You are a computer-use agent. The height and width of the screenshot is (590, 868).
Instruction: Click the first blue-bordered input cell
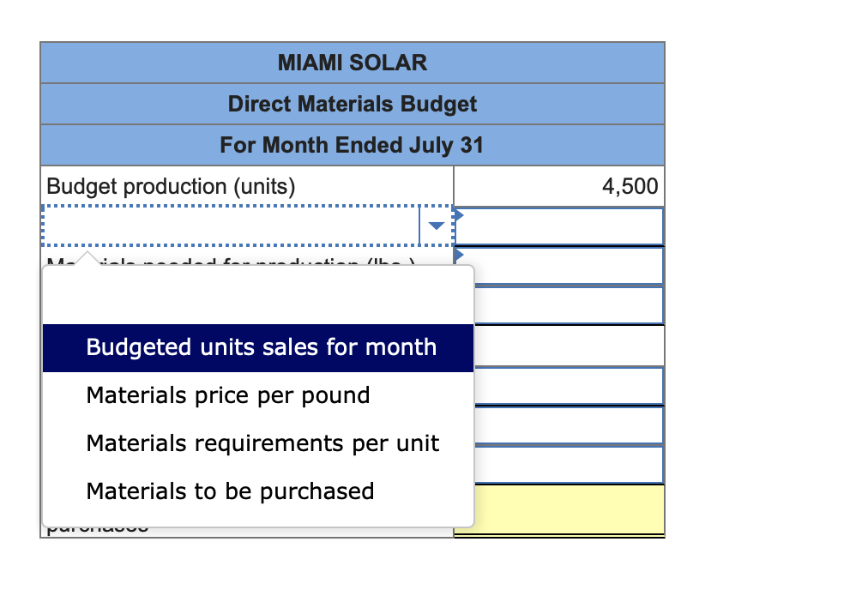coord(558,226)
